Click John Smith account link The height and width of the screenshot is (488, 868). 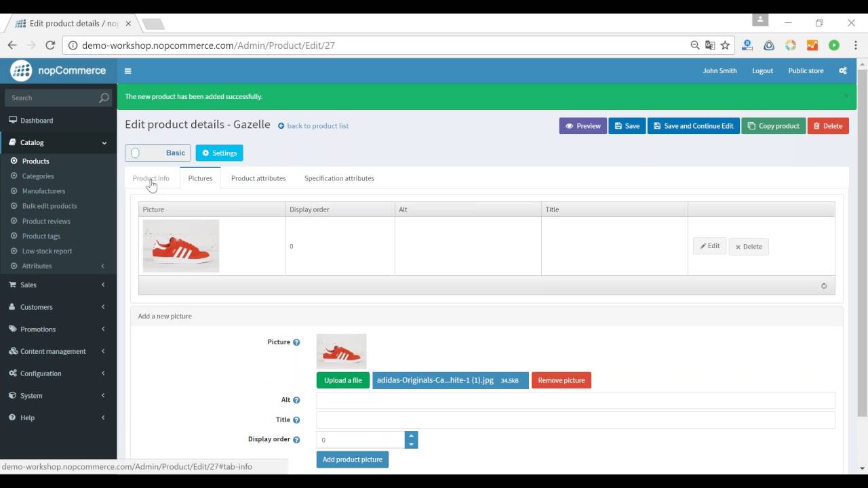tap(719, 70)
